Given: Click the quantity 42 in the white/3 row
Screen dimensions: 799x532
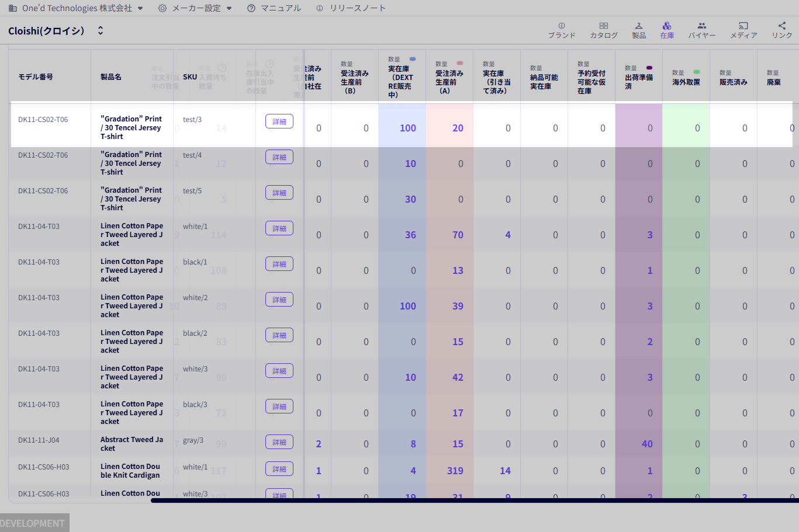Looking at the screenshot, I should tap(458, 377).
